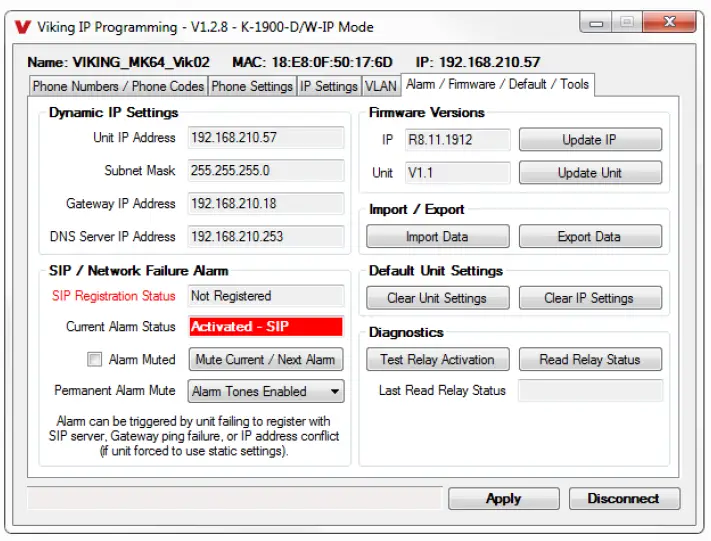
Task: Click the Default Unit Settings heading
Action: pos(436,271)
